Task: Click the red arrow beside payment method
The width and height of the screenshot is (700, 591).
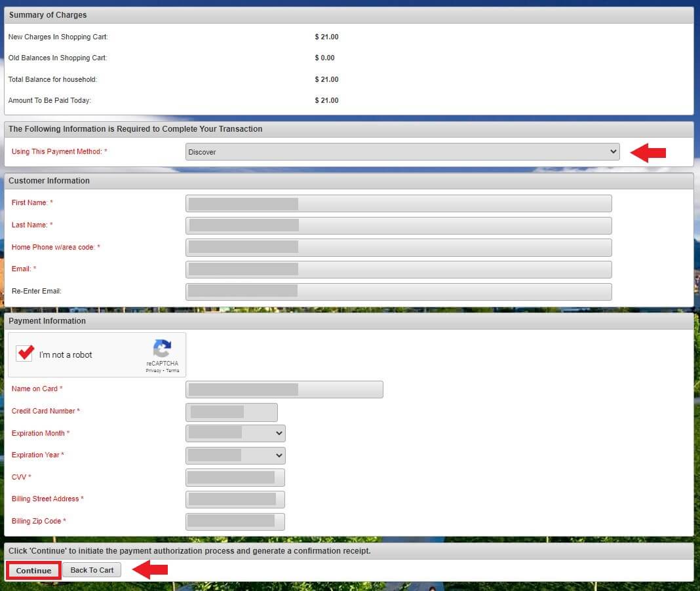Action: click(648, 153)
